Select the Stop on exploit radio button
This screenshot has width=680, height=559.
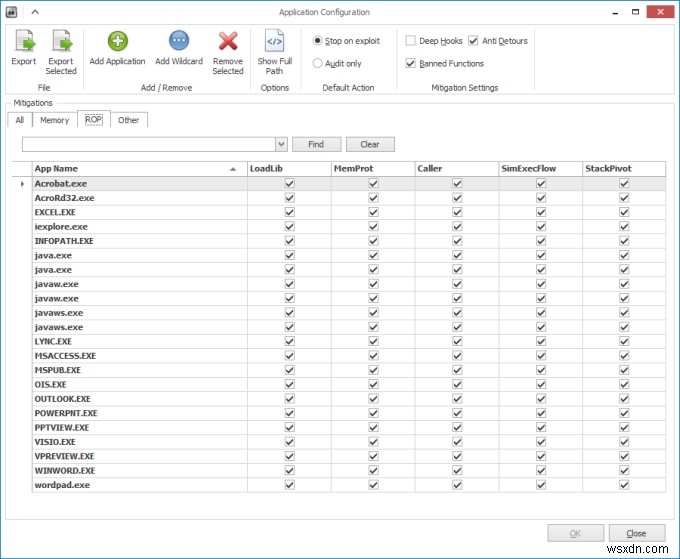[317, 41]
